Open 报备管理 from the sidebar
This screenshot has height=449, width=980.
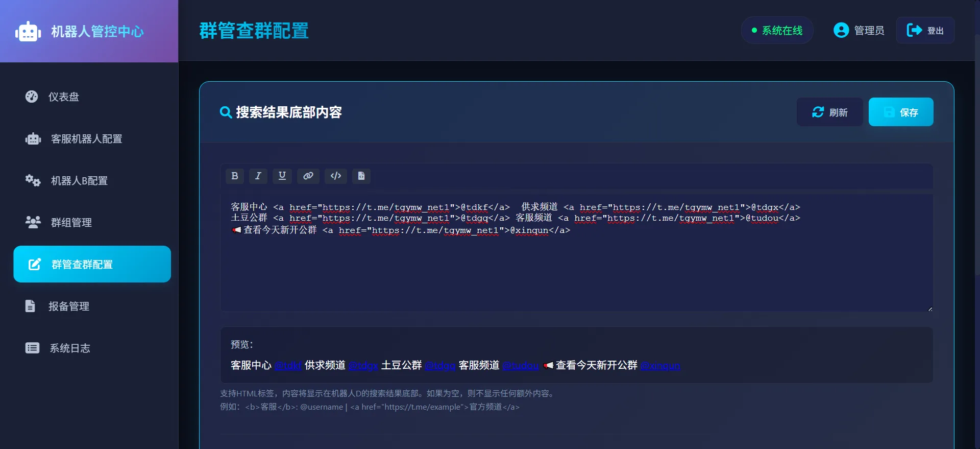69,306
